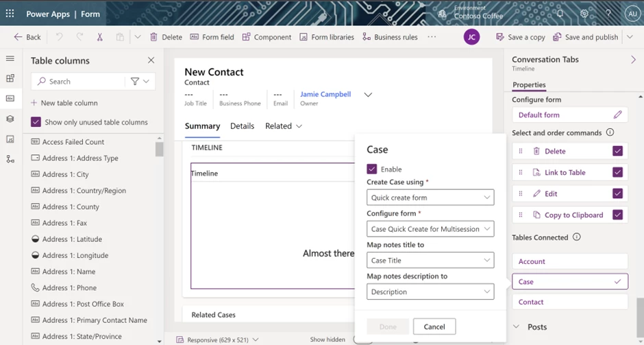Uncheck the Enable checkbox in Case dialog
The height and width of the screenshot is (345, 644).
click(372, 169)
